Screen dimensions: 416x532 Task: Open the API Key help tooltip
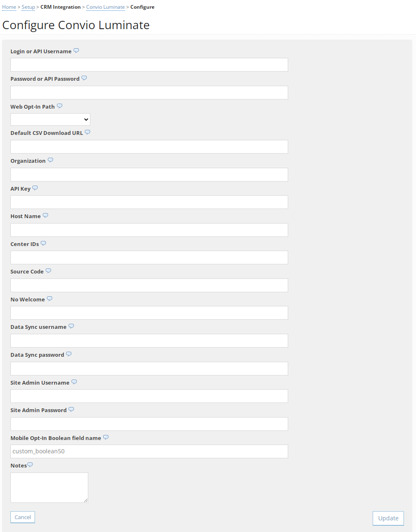35,187
